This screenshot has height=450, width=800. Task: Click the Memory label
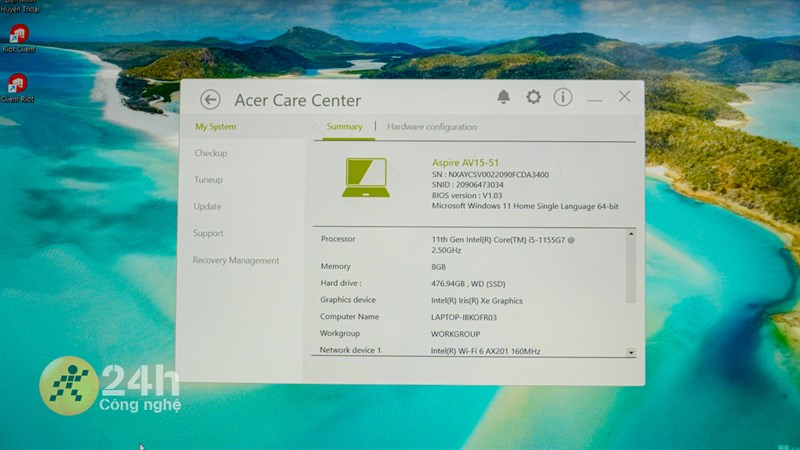click(335, 266)
